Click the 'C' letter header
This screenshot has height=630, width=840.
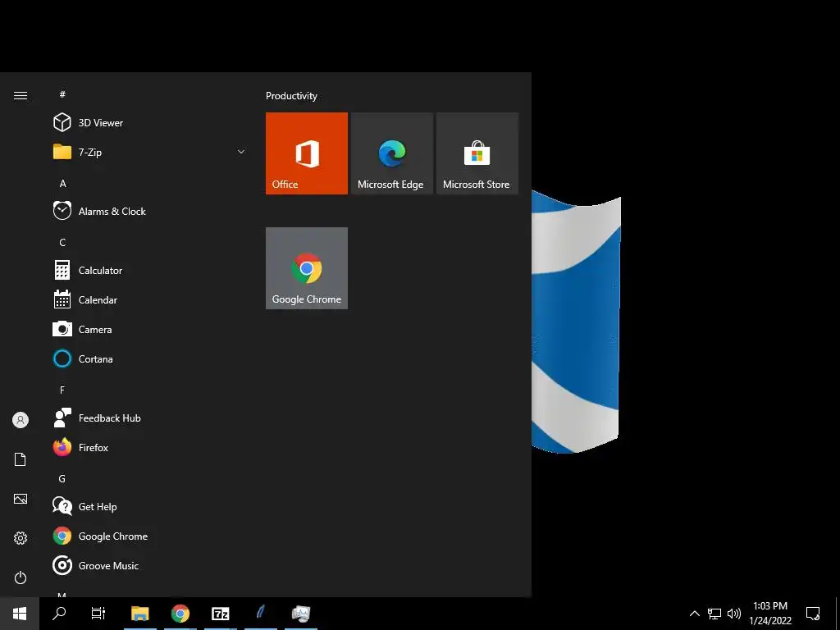[x=62, y=243]
